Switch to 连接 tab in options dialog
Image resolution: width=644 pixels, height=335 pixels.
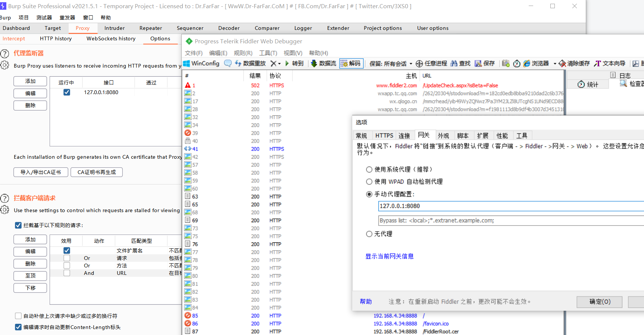point(404,136)
